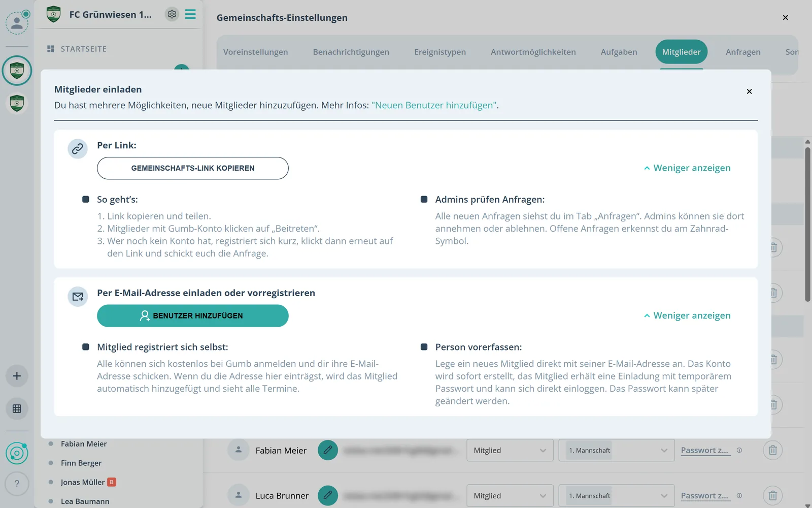Show password info icon for Fabian Meier
Image resolution: width=812 pixels, height=508 pixels.
(739, 450)
